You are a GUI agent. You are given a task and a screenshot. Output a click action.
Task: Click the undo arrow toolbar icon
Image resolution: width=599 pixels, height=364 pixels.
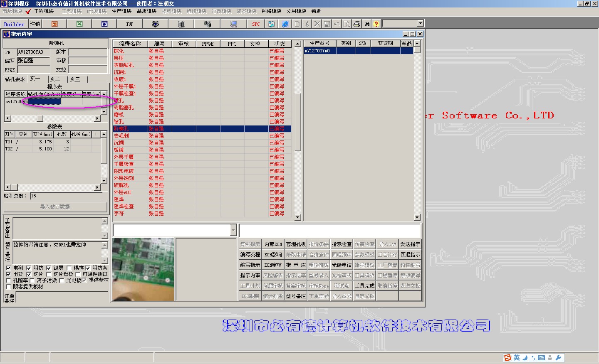[x=337, y=24]
